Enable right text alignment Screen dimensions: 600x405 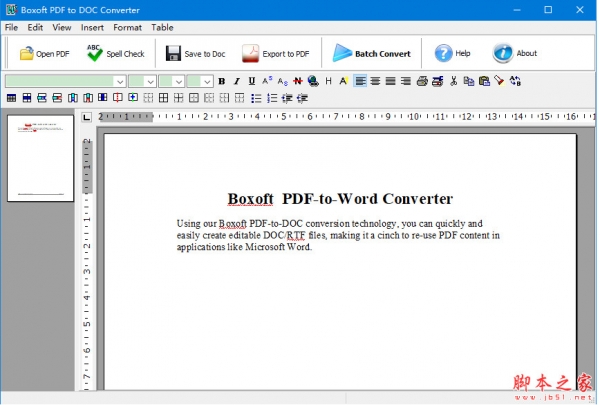pyautogui.click(x=406, y=81)
